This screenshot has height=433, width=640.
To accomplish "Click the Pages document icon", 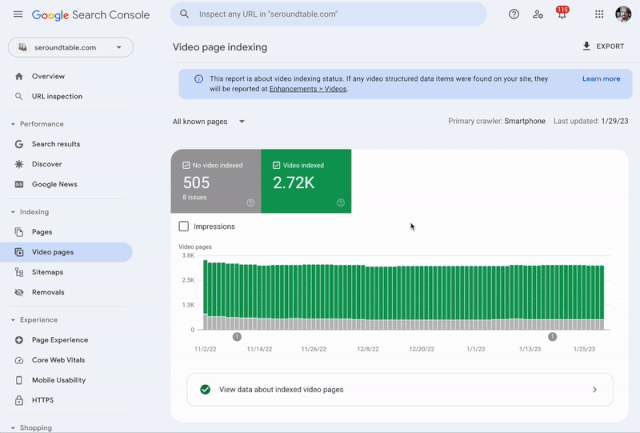I will pyautogui.click(x=19, y=232).
